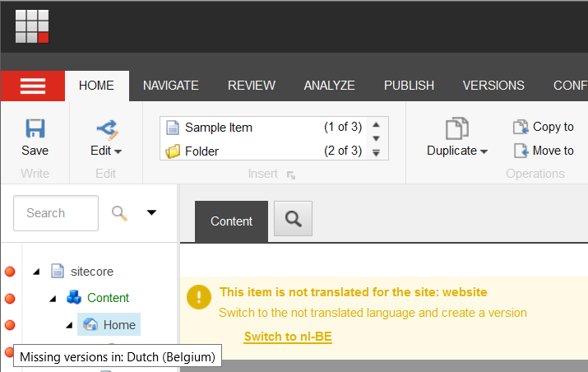The image size is (588, 372).
Task: Click the Save floppy disk icon
Action: [35, 128]
